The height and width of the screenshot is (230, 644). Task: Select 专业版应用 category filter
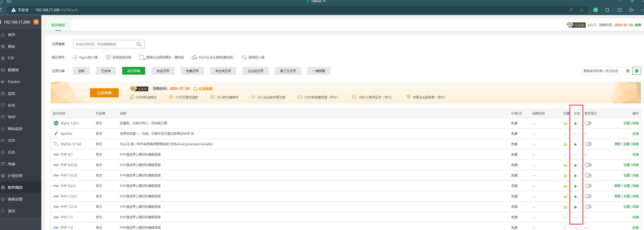coord(223,71)
